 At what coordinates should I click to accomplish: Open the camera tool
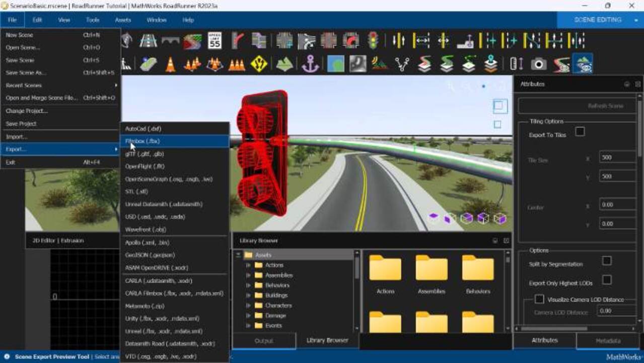(x=539, y=63)
